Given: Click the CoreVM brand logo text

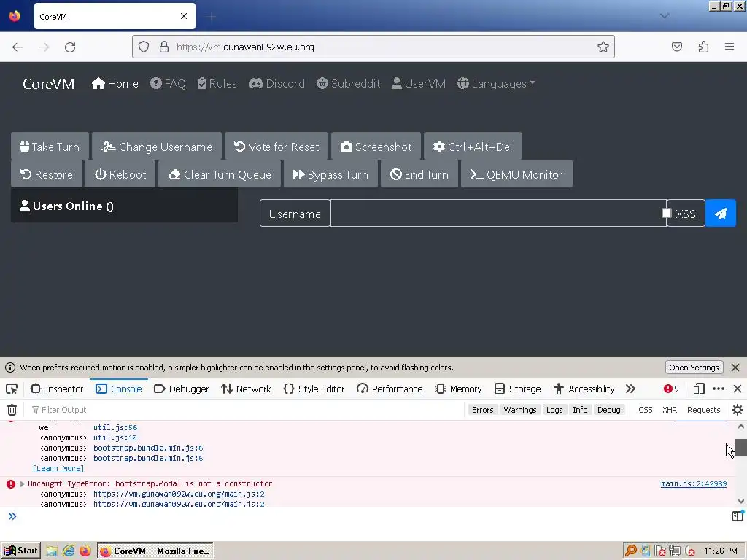Looking at the screenshot, I should (x=49, y=84).
